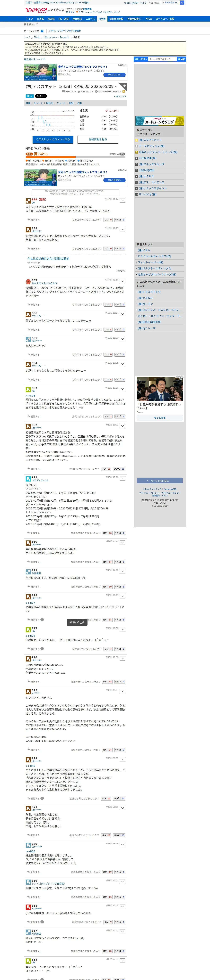Click the web search magnifier button
This screenshot has height=980, width=210.
[x=182, y=3]
